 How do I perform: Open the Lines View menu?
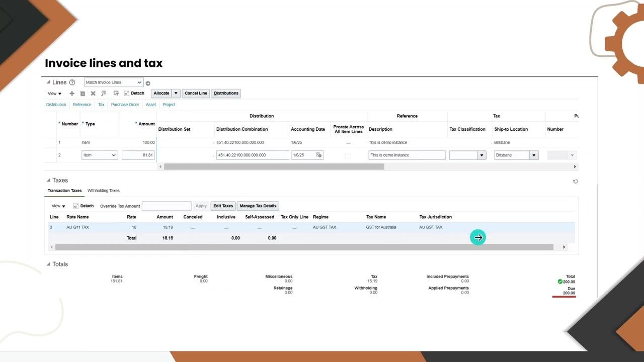54,94
